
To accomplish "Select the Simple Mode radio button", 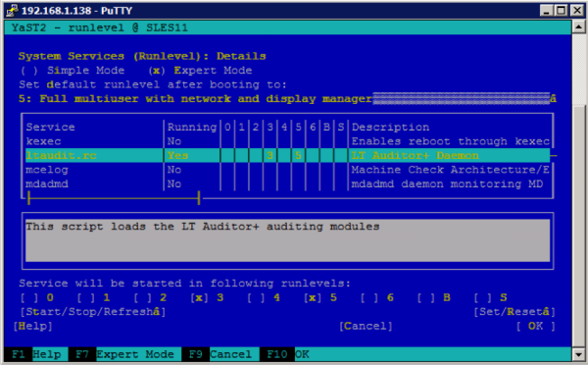I will [72, 71].
